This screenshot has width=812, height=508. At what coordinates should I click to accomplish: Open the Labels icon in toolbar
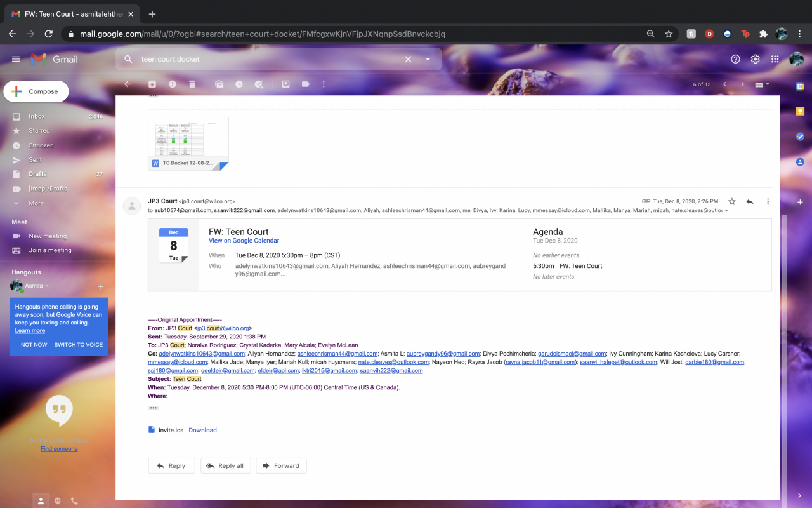pos(305,84)
